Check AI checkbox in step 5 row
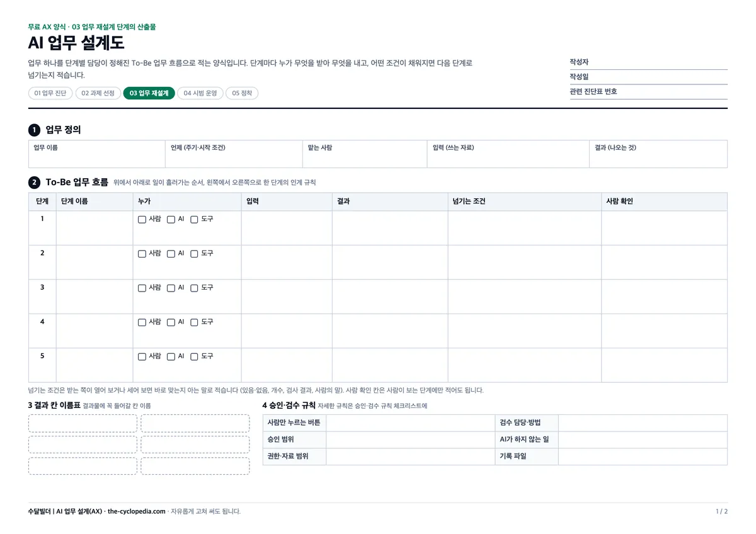The height and width of the screenshot is (534, 756). coord(171,356)
